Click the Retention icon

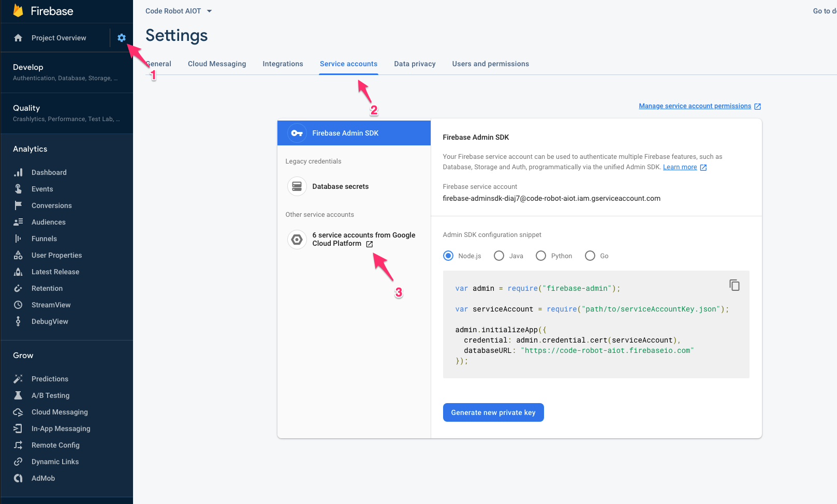(18, 288)
